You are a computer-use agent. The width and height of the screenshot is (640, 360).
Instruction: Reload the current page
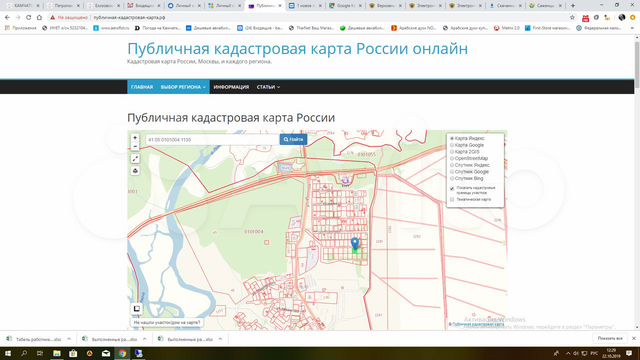[29, 18]
